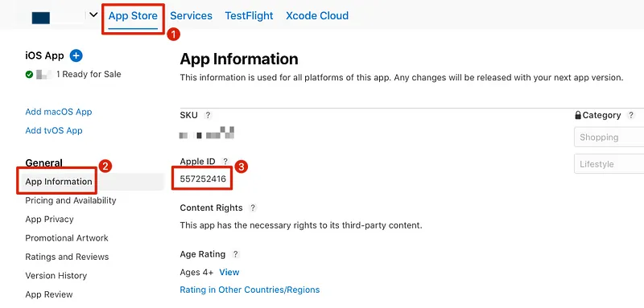Switch to the App Store tab

tap(133, 16)
